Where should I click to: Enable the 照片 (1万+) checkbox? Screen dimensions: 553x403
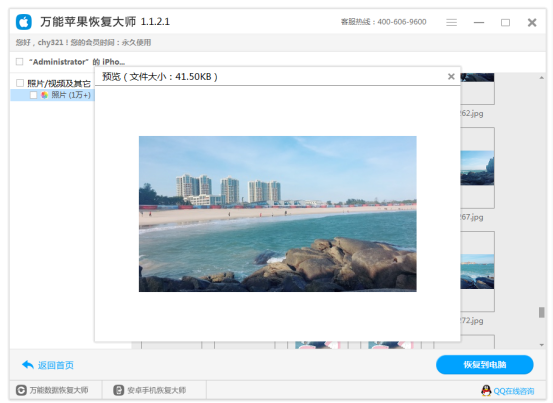(33, 95)
